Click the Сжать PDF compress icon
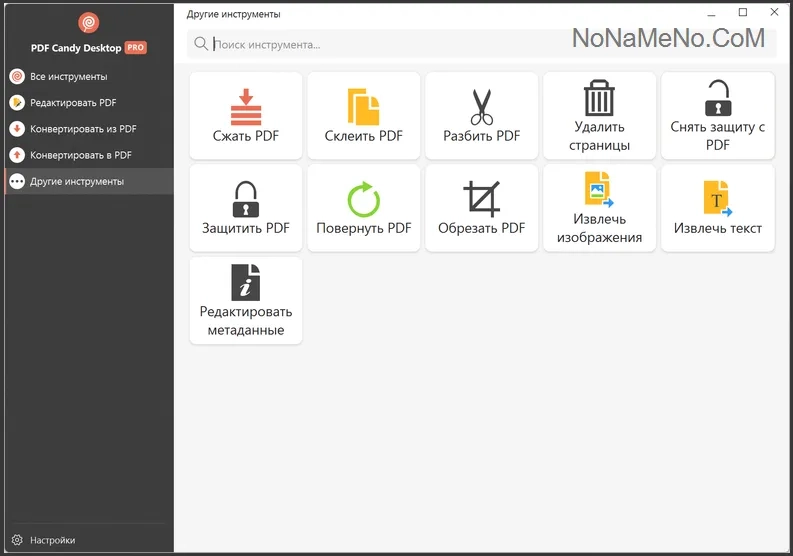793x556 pixels. pyautogui.click(x=245, y=107)
